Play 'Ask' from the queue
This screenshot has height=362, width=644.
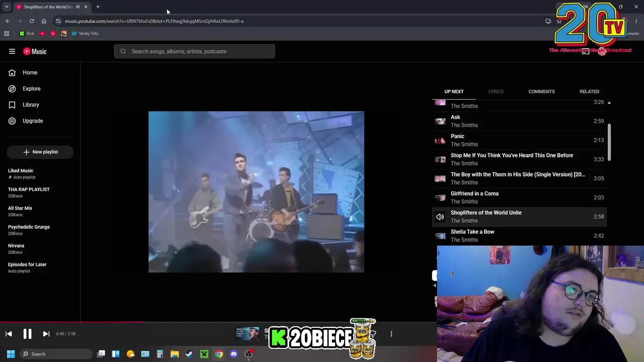pos(520,121)
